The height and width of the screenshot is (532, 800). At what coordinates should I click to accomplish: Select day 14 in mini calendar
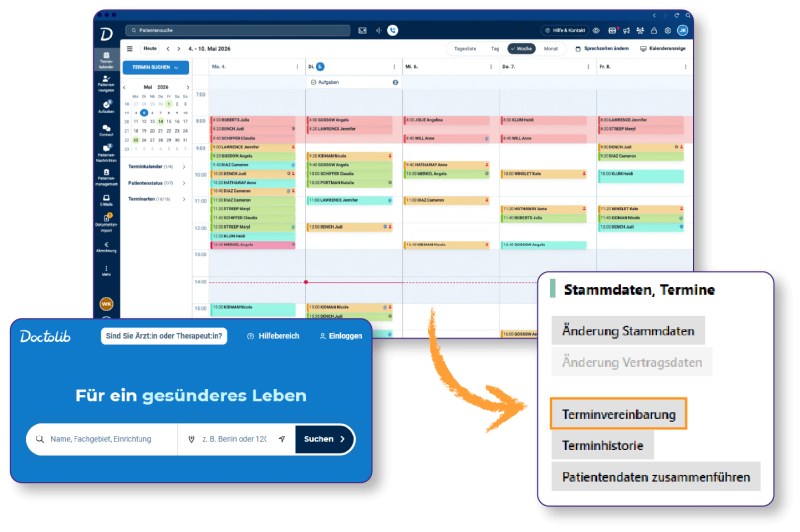coord(160,121)
